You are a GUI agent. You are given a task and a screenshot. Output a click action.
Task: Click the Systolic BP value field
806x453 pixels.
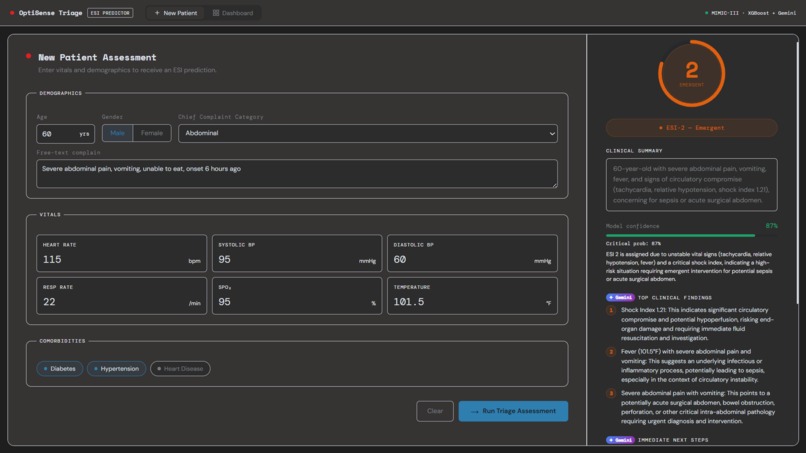pyautogui.click(x=297, y=253)
